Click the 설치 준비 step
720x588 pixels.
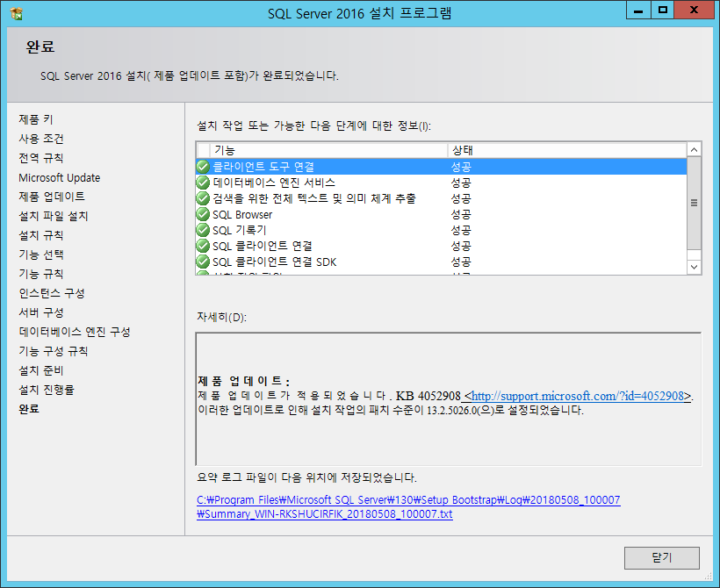pos(41,370)
